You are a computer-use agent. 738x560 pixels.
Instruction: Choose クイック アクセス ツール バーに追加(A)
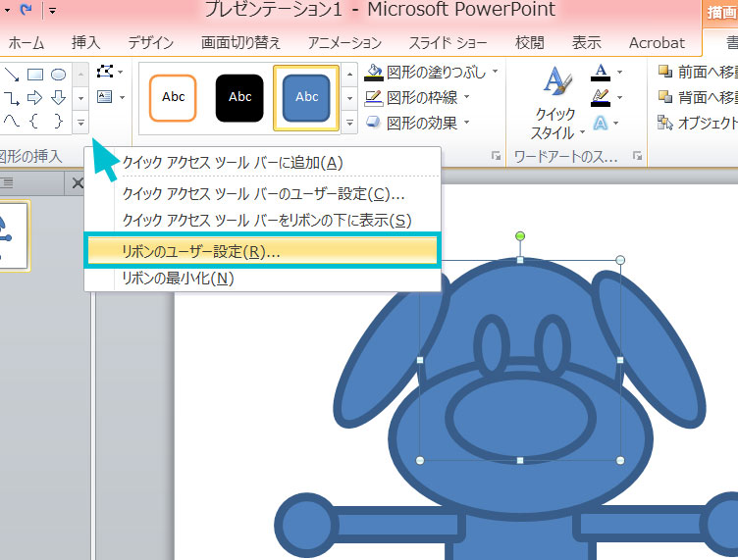[263, 163]
